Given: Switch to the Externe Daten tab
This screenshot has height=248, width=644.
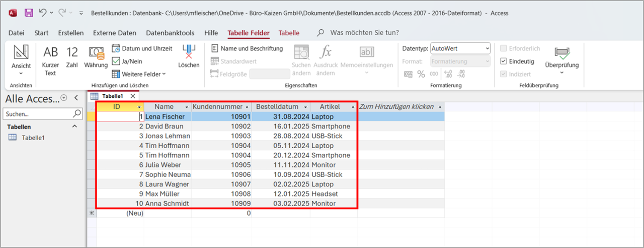Looking at the screenshot, I should (115, 33).
